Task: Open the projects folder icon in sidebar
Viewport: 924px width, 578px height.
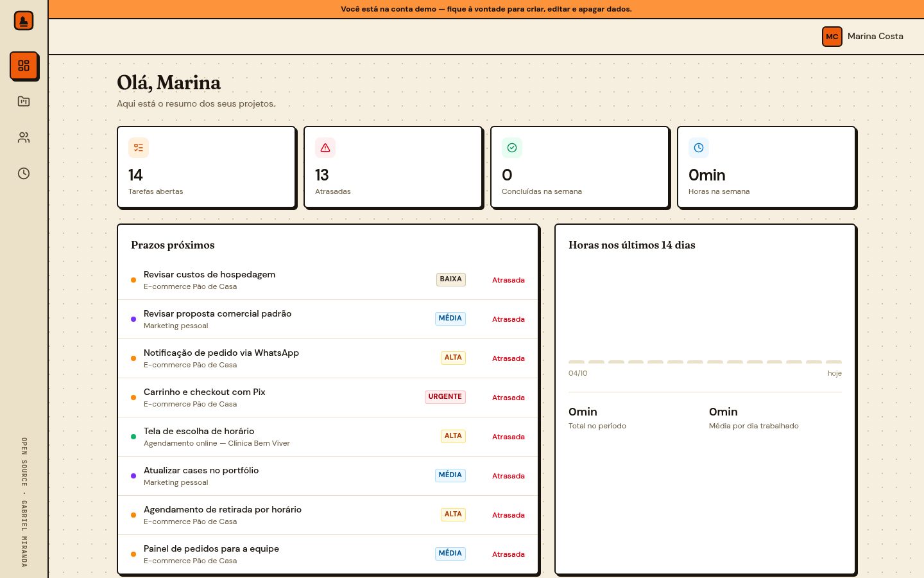Action: click(24, 101)
